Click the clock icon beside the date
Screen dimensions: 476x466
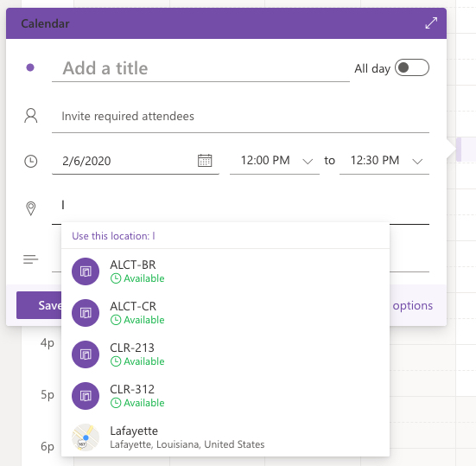pos(30,161)
